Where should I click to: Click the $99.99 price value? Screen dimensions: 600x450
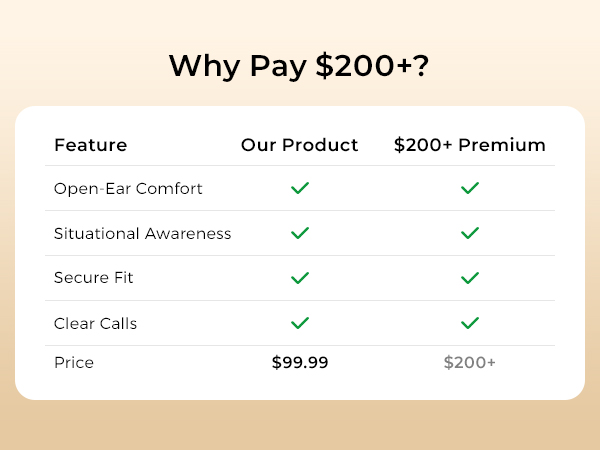[300, 362]
